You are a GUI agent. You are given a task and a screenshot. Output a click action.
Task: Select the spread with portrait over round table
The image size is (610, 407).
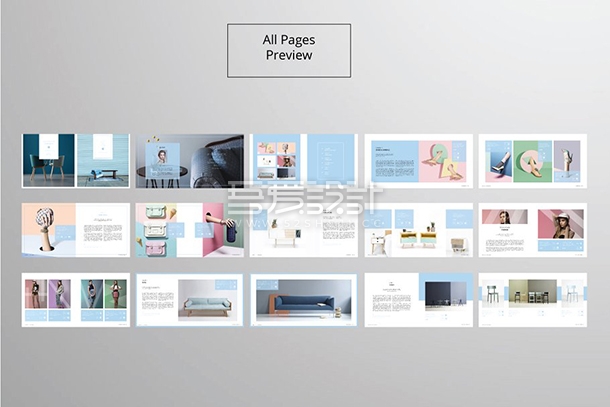coord(189,160)
